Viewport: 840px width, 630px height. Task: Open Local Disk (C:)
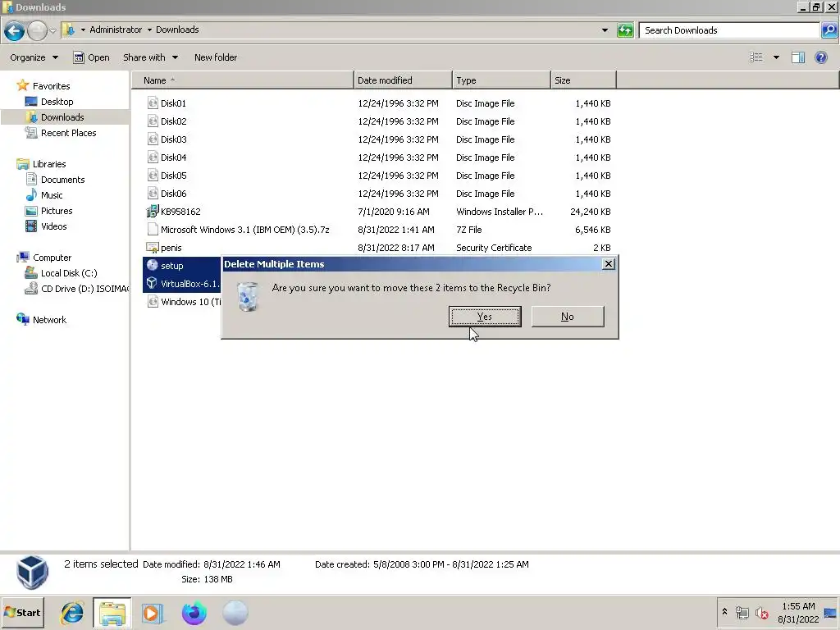pyautogui.click(x=61, y=273)
